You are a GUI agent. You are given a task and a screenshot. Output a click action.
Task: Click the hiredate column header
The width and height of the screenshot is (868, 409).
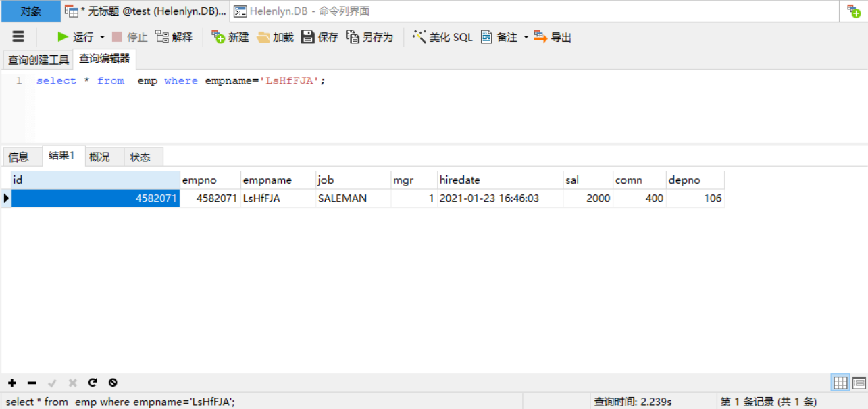[500, 180]
